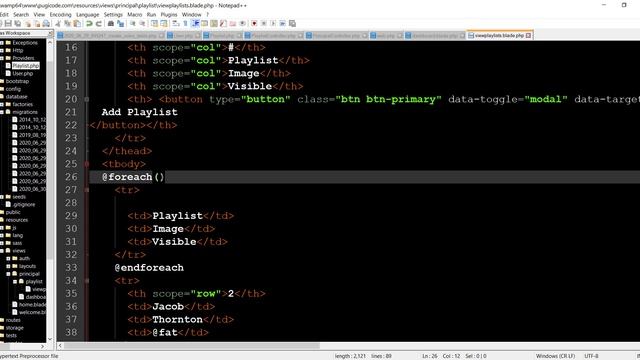This screenshot has height=360, width=640.
Task: Click the Save Recorded Macro icon
Action: pyautogui.click(x=292, y=23)
